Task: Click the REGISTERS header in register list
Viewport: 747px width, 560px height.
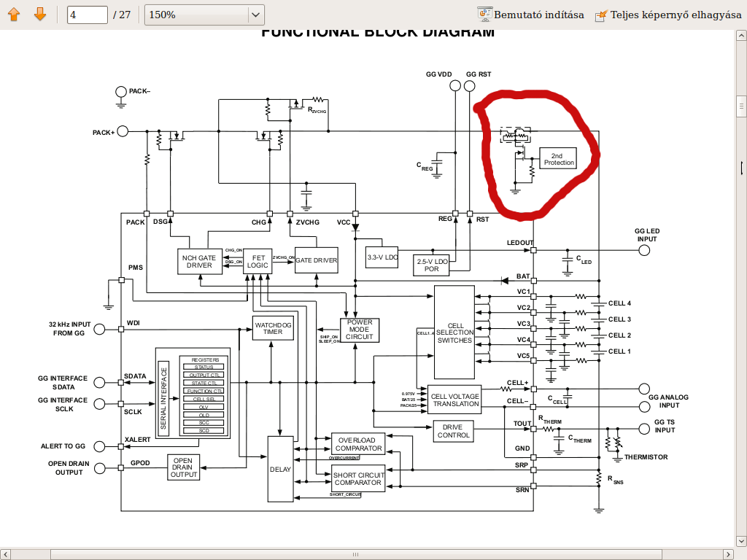Action: tap(205, 359)
